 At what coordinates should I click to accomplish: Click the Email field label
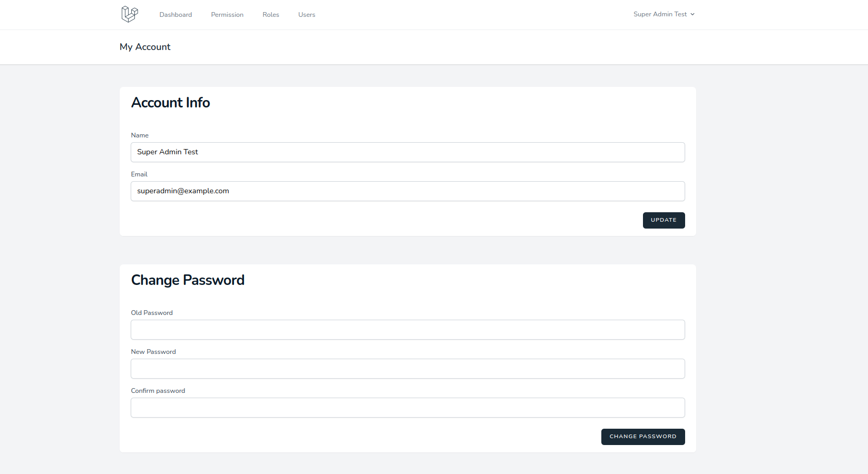point(139,174)
